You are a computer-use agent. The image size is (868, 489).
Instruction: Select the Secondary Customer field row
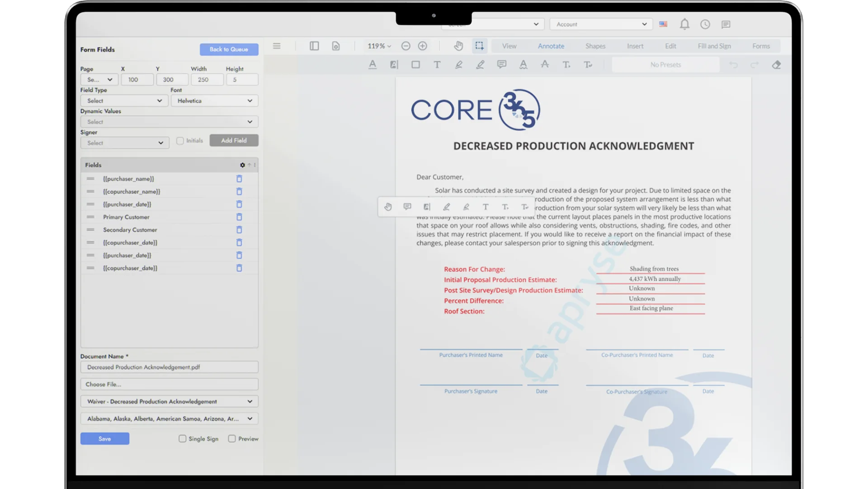click(170, 230)
